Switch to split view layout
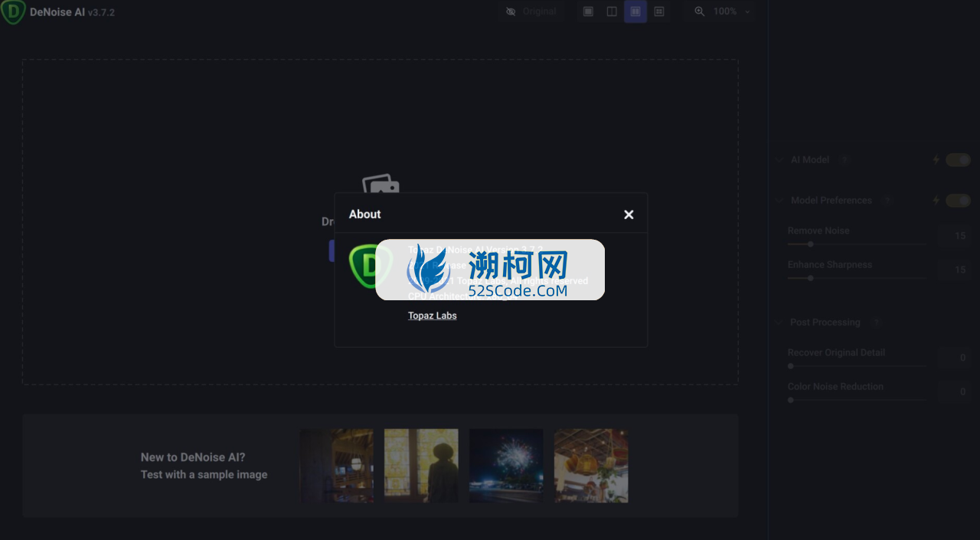This screenshot has height=540, width=980. click(x=612, y=11)
